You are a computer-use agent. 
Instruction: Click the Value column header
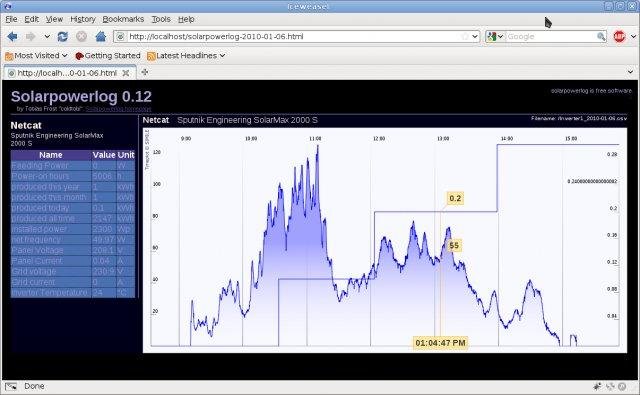point(104,155)
